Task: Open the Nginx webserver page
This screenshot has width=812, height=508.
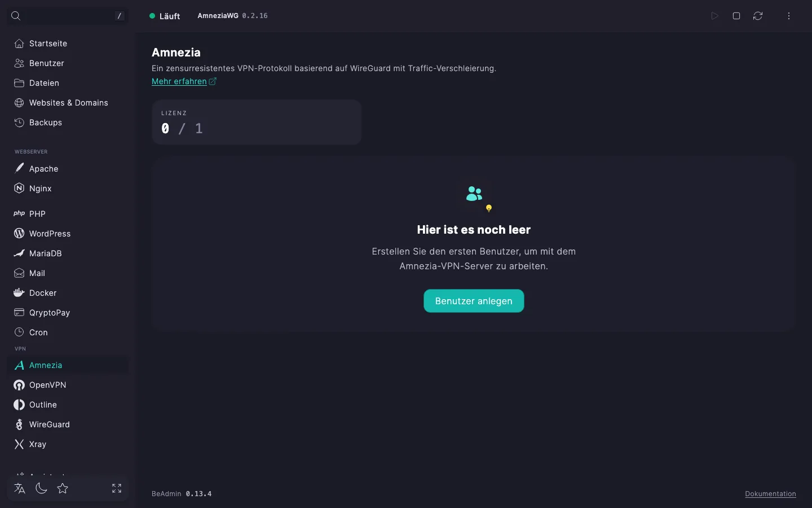Action: 68,189
